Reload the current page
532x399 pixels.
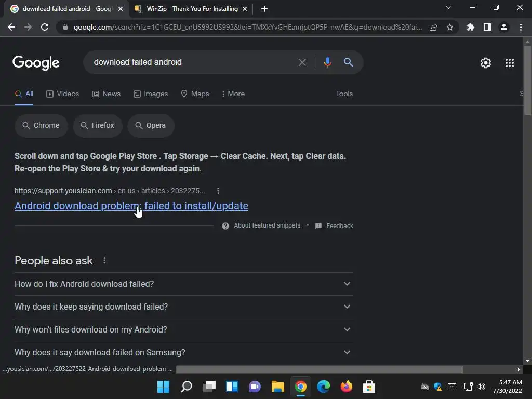[x=45, y=27]
